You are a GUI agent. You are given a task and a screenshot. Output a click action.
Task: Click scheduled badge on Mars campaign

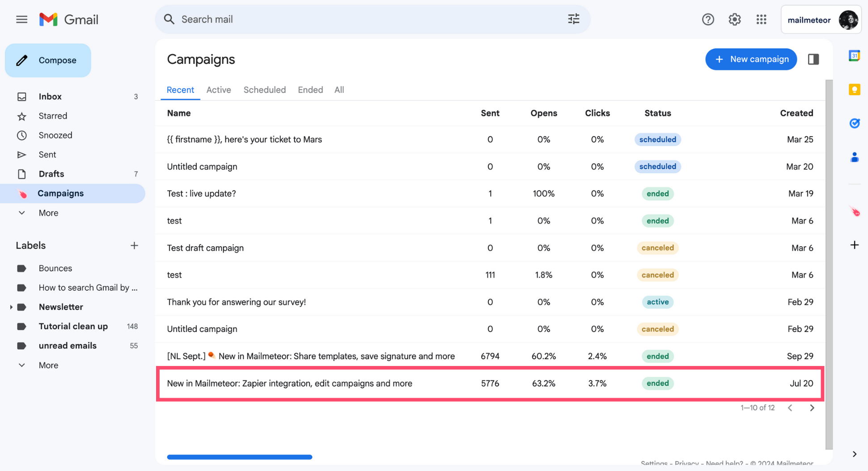(x=657, y=139)
